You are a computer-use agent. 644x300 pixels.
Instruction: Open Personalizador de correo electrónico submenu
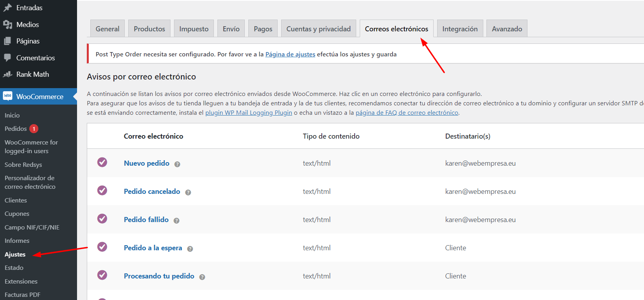(x=30, y=182)
